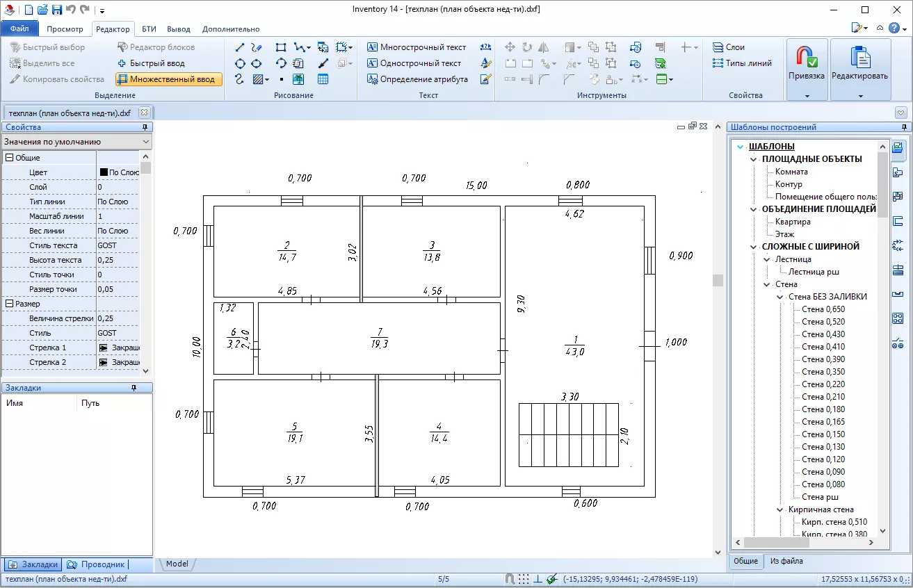The image size is (913, 588).
Task: Select the Стена 0,390 template item
Action: pos(823,359)
